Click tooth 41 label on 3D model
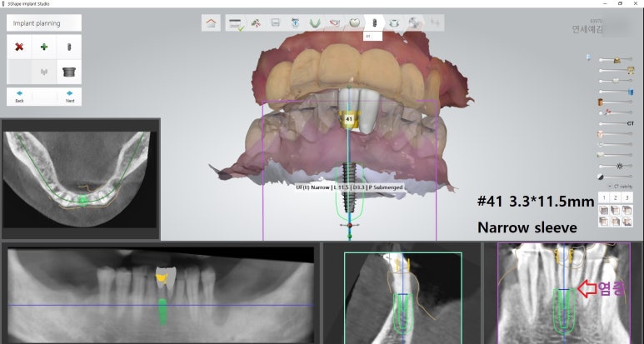Screen dimensions: 644x344 (x=348, y=119)
